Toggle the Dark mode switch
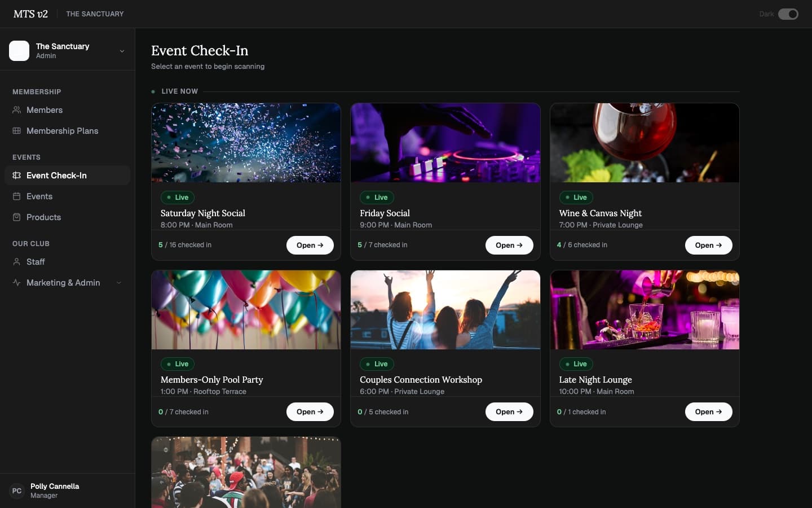 pos(788,14)
